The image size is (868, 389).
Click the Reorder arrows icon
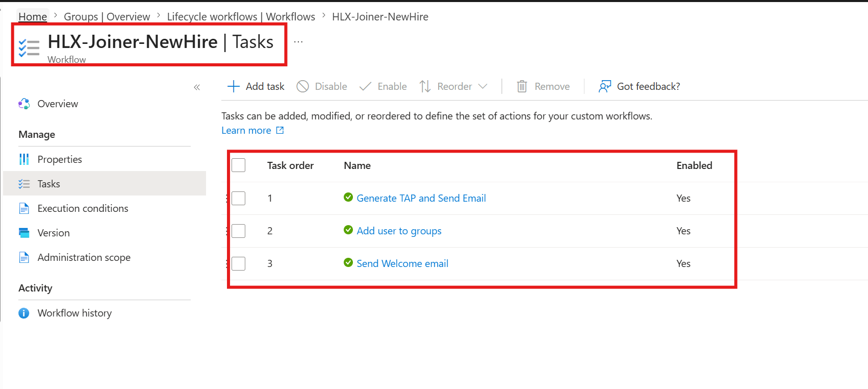click(425, 86)
